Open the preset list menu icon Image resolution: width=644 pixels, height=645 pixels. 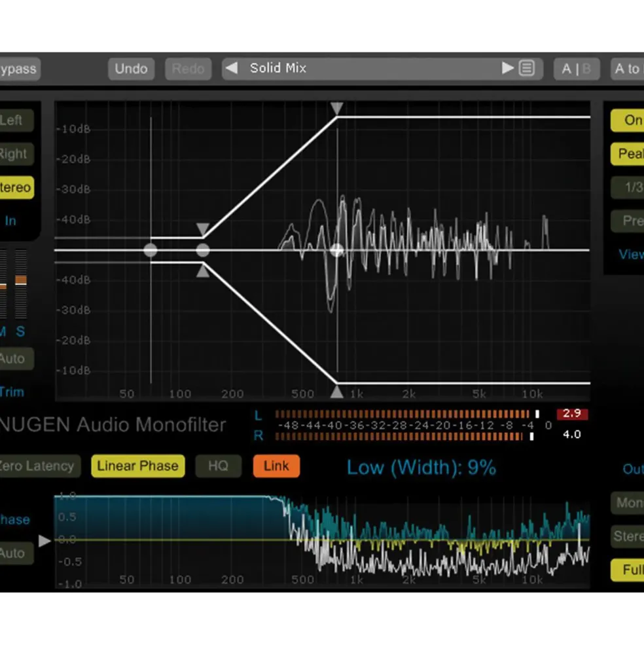point(527,68)
